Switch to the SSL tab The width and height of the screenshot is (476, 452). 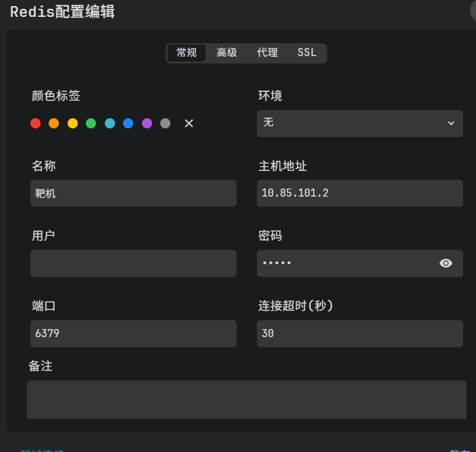(307, 53)
